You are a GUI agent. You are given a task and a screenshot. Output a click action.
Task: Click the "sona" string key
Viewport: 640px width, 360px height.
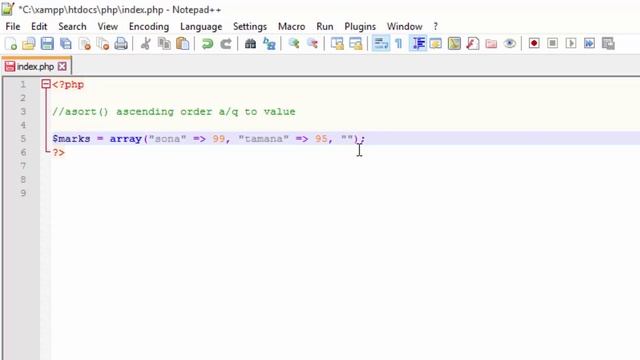[x=167, y=139]
